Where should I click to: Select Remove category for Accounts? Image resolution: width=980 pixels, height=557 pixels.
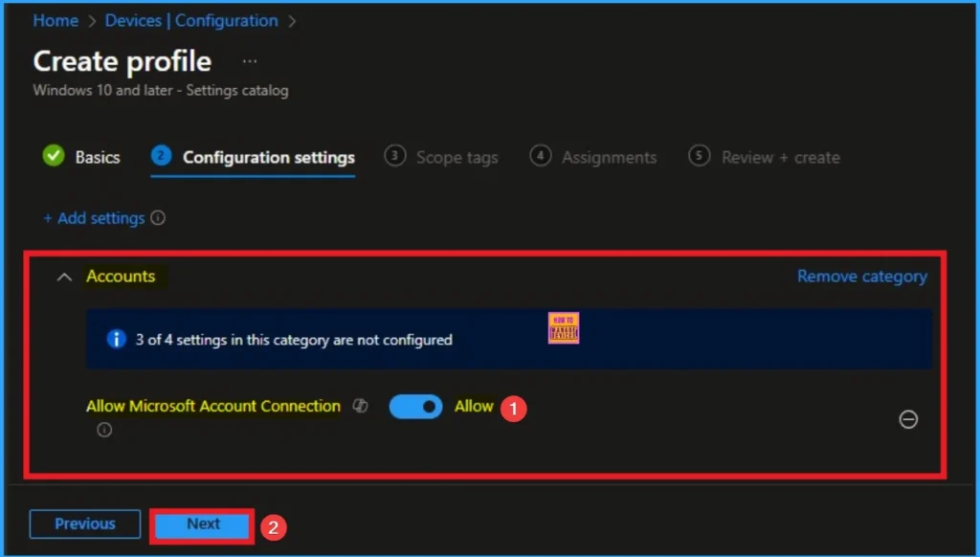pyautogui.click(x=861, y=277)
